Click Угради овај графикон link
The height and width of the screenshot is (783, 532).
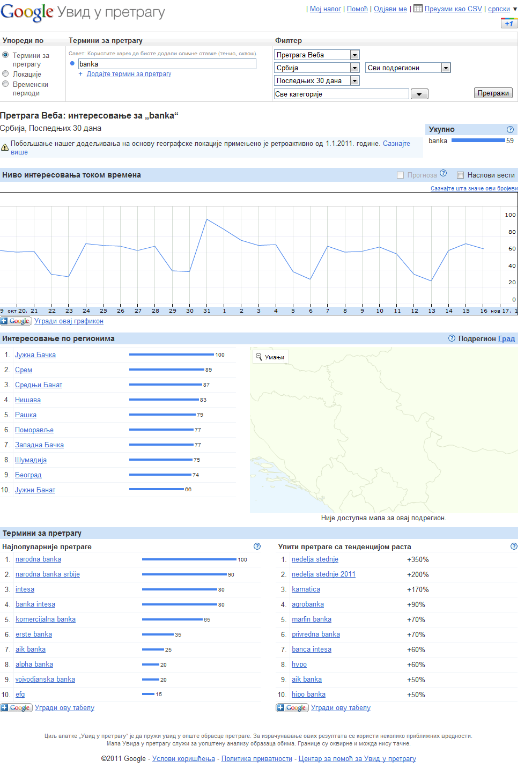pyautogui.click(x=69, y=321)
